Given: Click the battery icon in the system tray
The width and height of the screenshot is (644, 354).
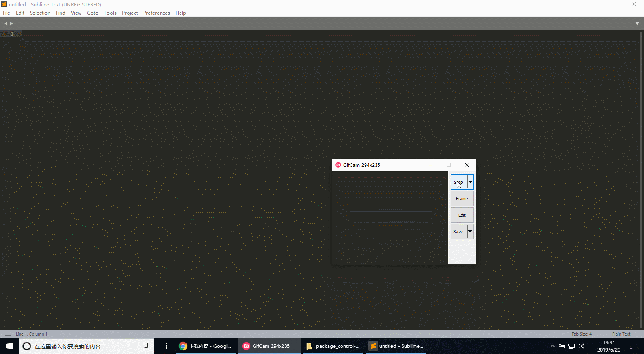Looking at the screenshot, I should [562, 346].
